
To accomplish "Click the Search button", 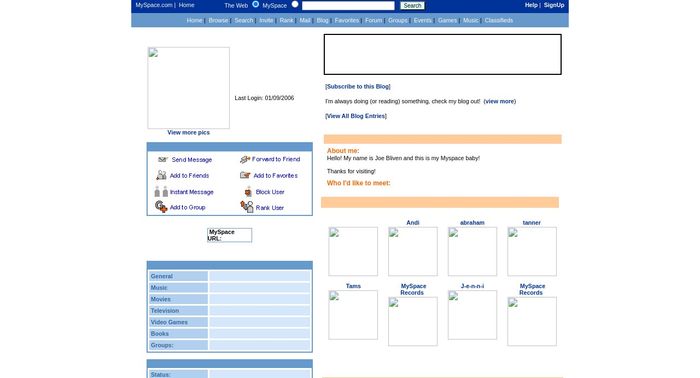I will pos(412,5).
